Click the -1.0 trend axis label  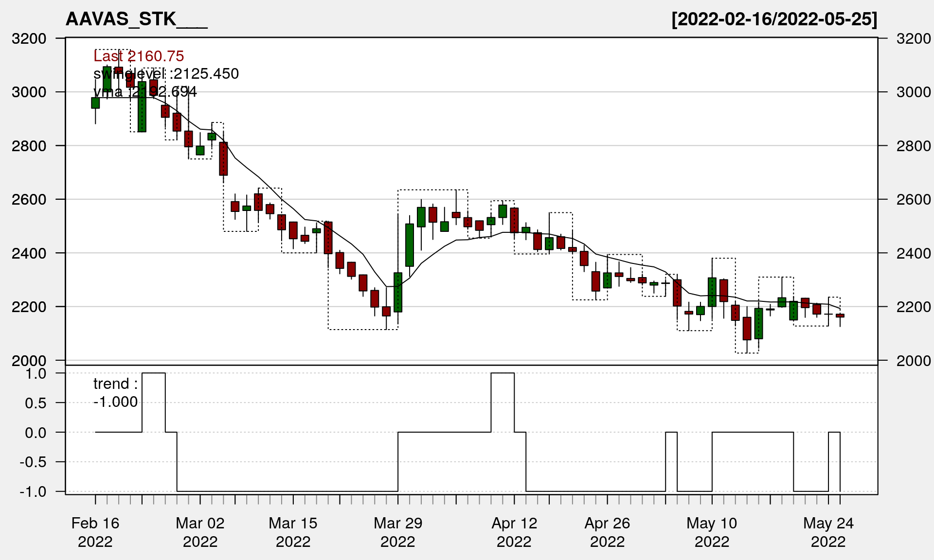tap(33, 491)
